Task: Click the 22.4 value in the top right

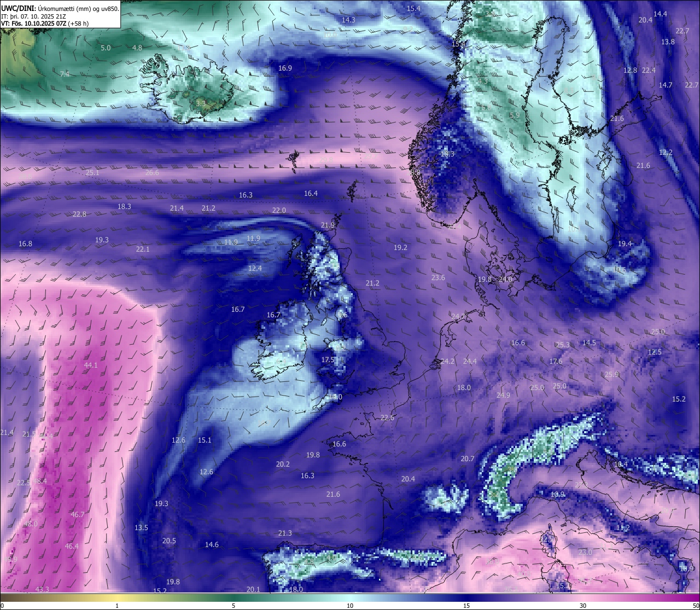Action: point(649,70)
